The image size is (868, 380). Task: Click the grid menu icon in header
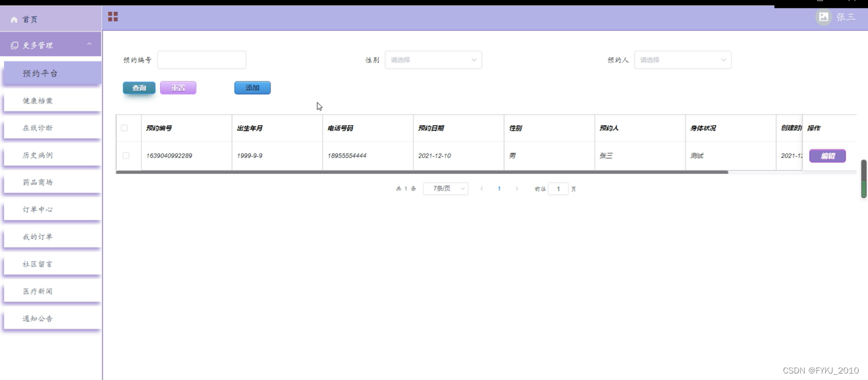(x=113, y=17)
